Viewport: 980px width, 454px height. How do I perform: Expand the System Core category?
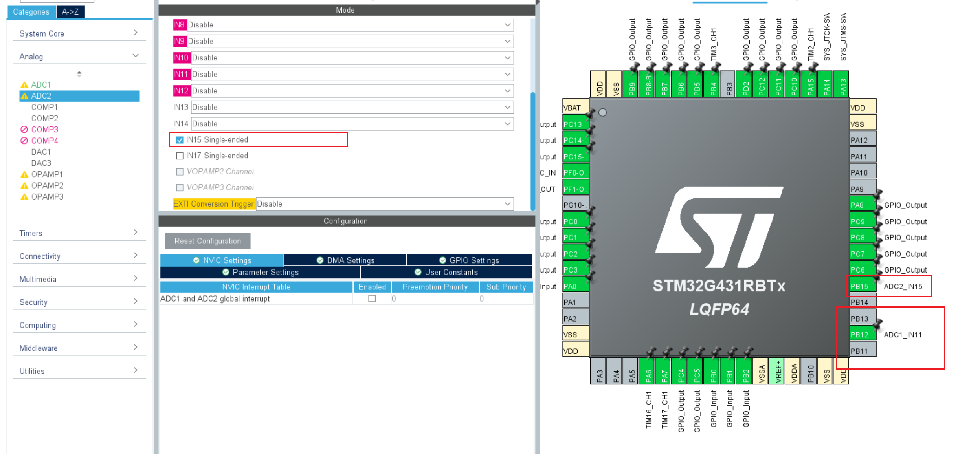pyautogui.click(x=79, y=33)
